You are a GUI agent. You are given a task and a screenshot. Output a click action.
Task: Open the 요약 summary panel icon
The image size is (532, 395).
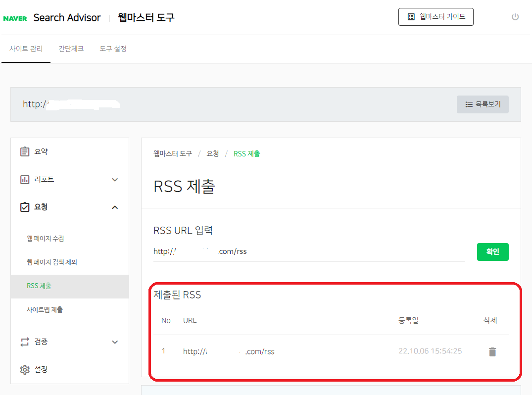coord(25,151)
